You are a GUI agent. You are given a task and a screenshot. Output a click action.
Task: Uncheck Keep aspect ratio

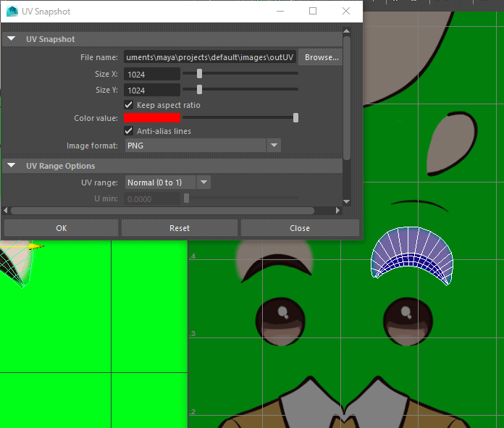coord(129,105)
